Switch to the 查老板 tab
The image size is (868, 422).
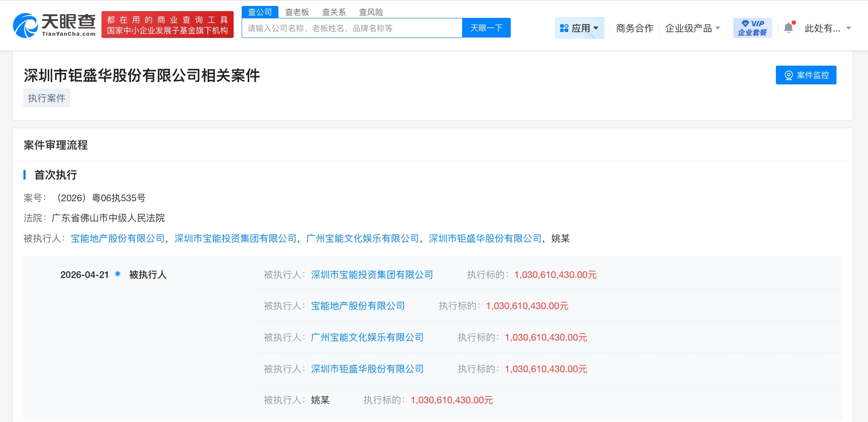297,12
